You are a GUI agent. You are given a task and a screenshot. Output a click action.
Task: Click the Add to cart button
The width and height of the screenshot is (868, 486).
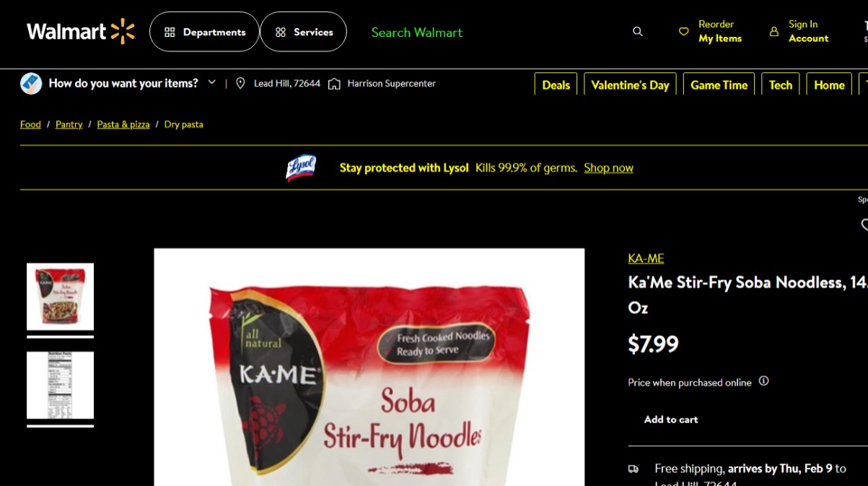point(671,420)
